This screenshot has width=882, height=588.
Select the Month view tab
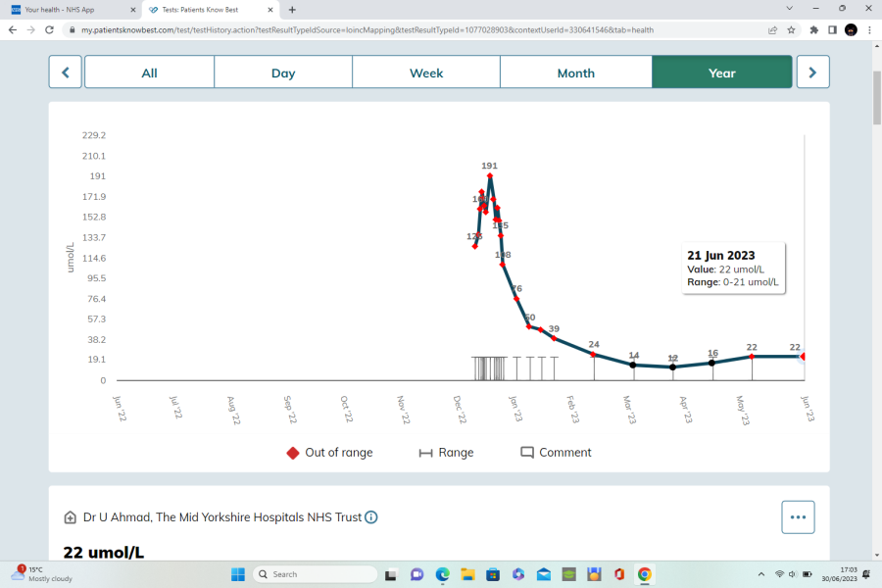tap(575, 73)
